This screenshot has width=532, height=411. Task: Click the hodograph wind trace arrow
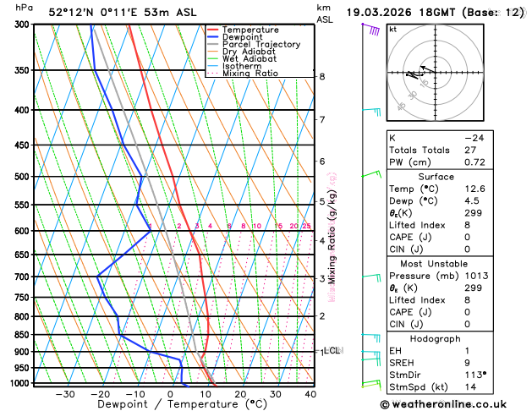(x=427, y=68)
